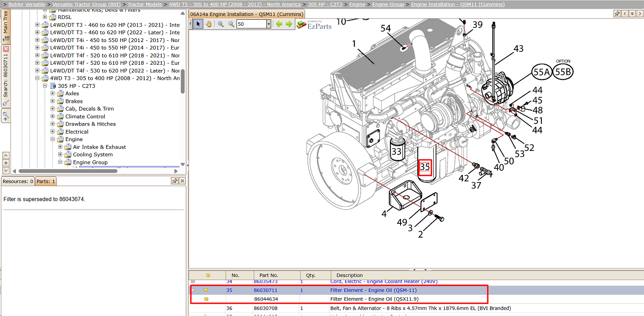Click the Climate Control folder icon
644x316 pixels.
pyautogui.click(x=61, y=116)
